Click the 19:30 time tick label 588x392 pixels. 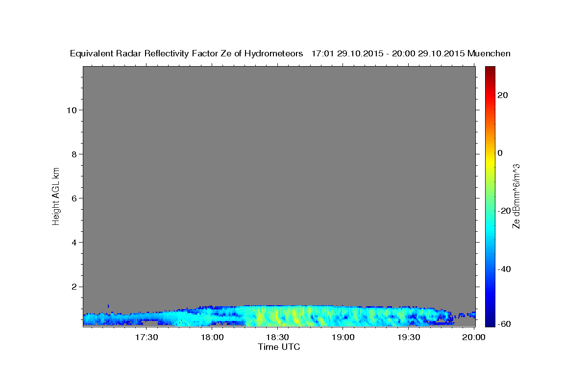[408, 338]
